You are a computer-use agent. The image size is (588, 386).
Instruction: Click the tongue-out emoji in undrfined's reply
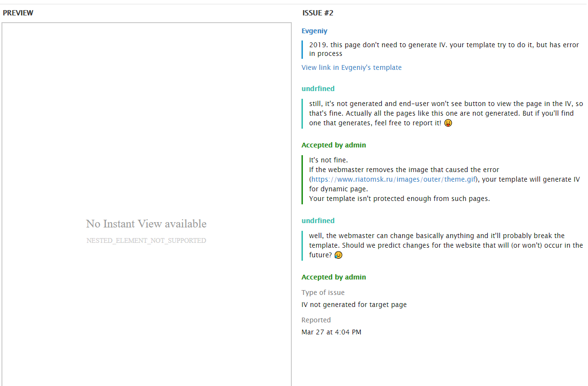[x=448, y=123]
